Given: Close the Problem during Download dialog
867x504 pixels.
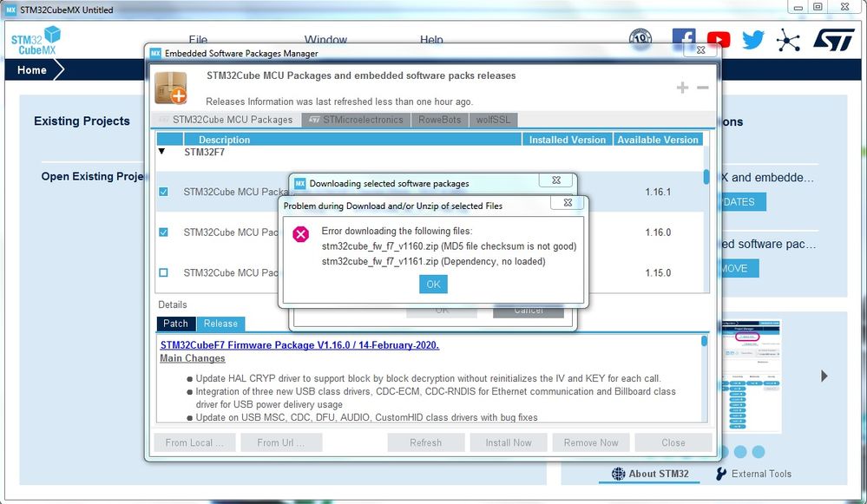Looking at the screenshot, I should point(568,203).
